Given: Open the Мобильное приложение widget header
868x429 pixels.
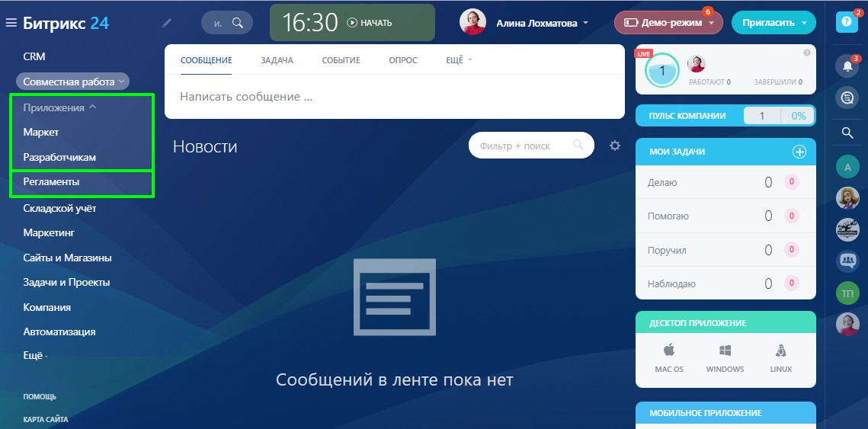Looking at the screenshot, I should pos(725,413).
